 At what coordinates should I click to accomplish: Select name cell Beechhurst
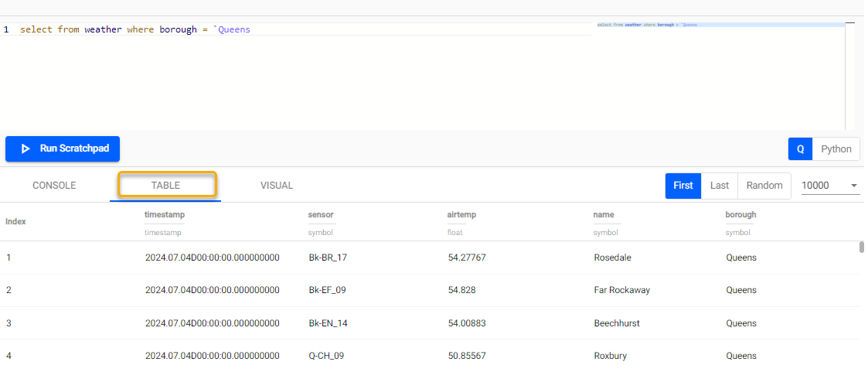[617, 323]
